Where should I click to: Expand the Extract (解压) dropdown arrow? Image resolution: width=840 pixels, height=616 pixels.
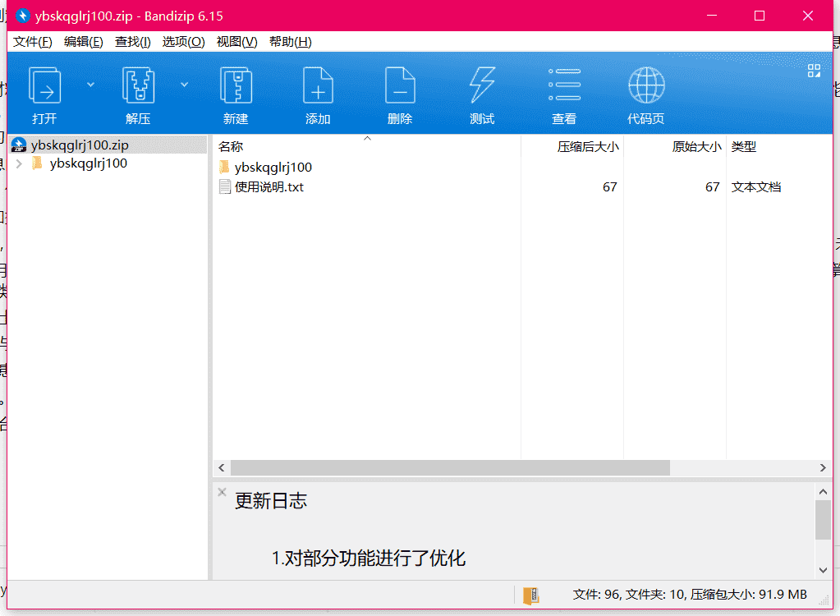click(x=184, y=85)
